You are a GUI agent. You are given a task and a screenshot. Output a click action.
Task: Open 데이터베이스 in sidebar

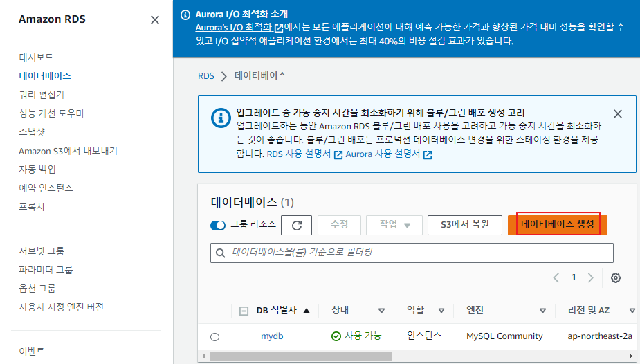click(x=45, y=76)
